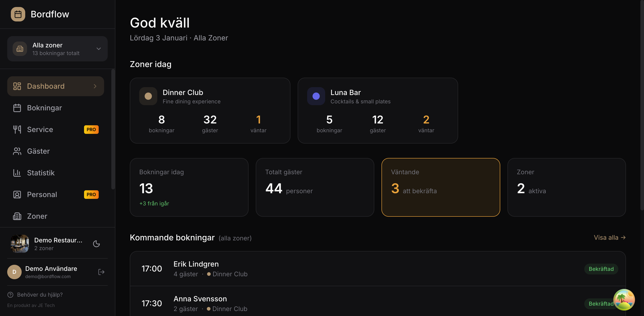
Task: Click the Visa alla link
Action: point(610,237)
